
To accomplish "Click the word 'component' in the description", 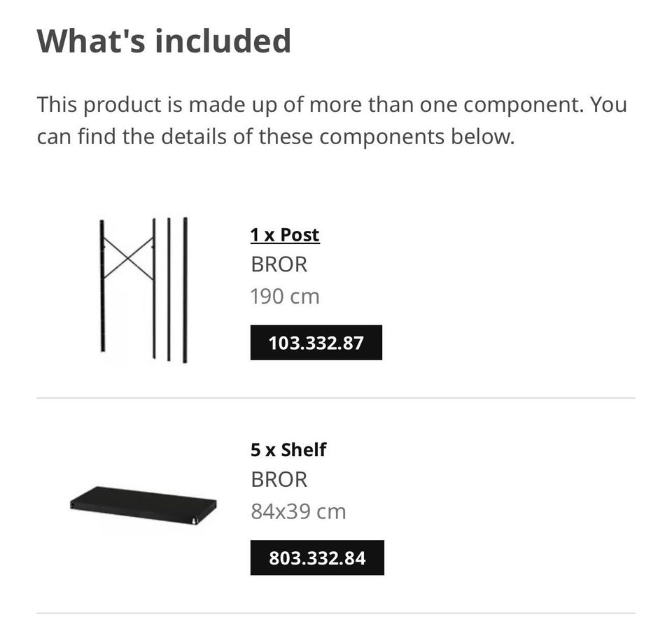I will pyautogui.click(x=522, y=105).
